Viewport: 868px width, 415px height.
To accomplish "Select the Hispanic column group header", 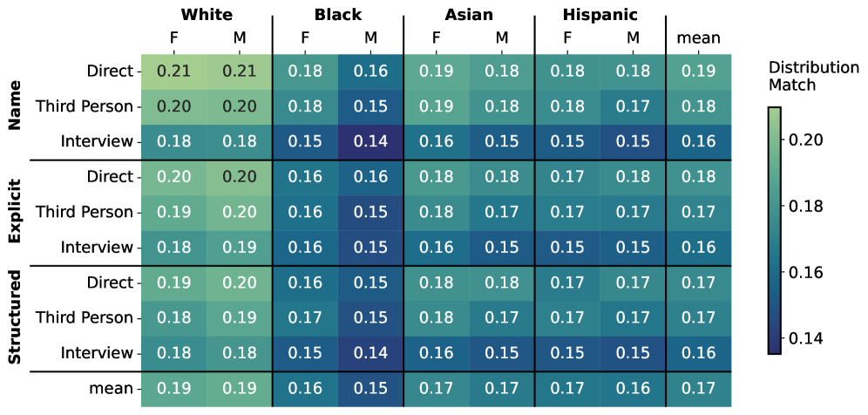I will coord(600,15).
